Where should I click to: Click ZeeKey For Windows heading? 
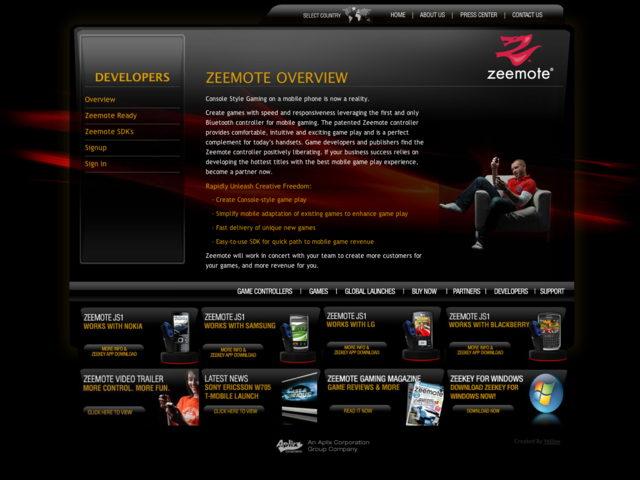(487, 379)
